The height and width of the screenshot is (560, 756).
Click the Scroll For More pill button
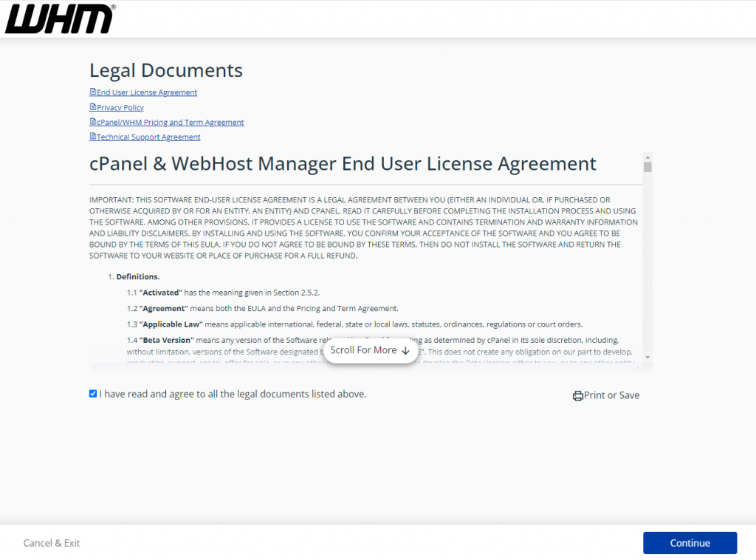371,350
